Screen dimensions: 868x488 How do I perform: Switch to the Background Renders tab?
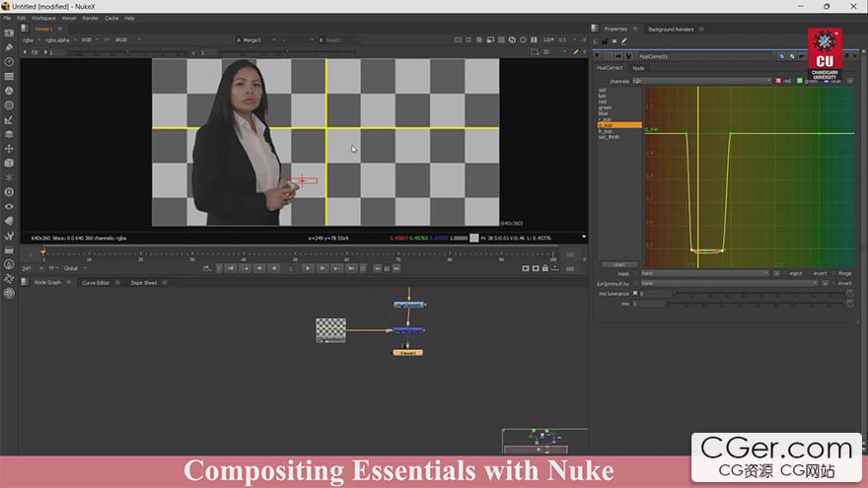671,30
